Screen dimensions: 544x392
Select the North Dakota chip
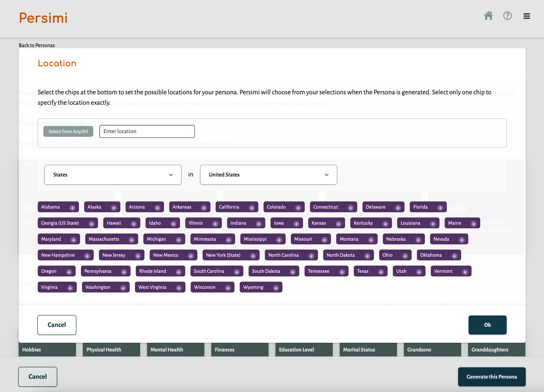(348, 255)
